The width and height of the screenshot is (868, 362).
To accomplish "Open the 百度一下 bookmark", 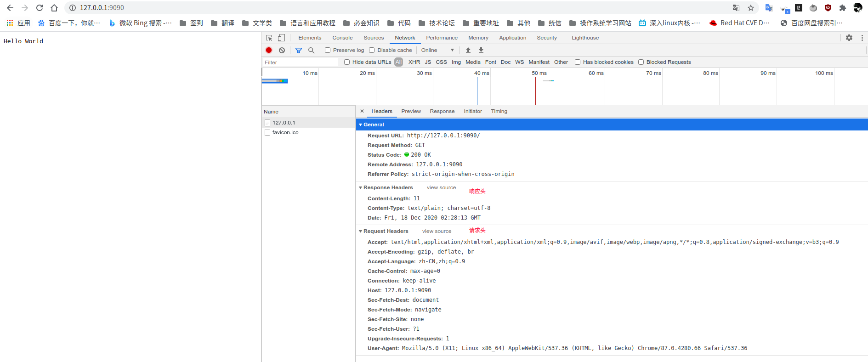I will coord(69,23).
